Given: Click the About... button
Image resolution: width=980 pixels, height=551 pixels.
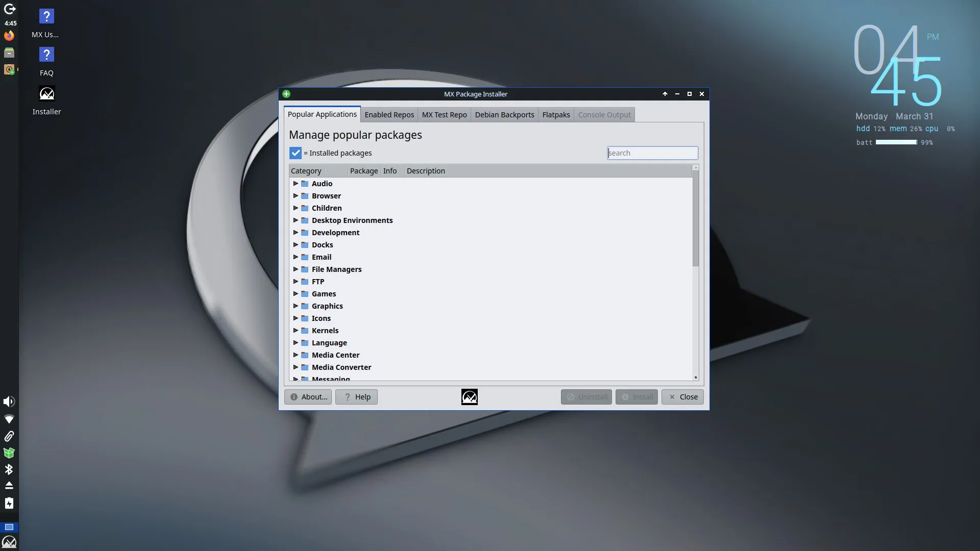Looking at the screenshot, I should click(308, 397).
